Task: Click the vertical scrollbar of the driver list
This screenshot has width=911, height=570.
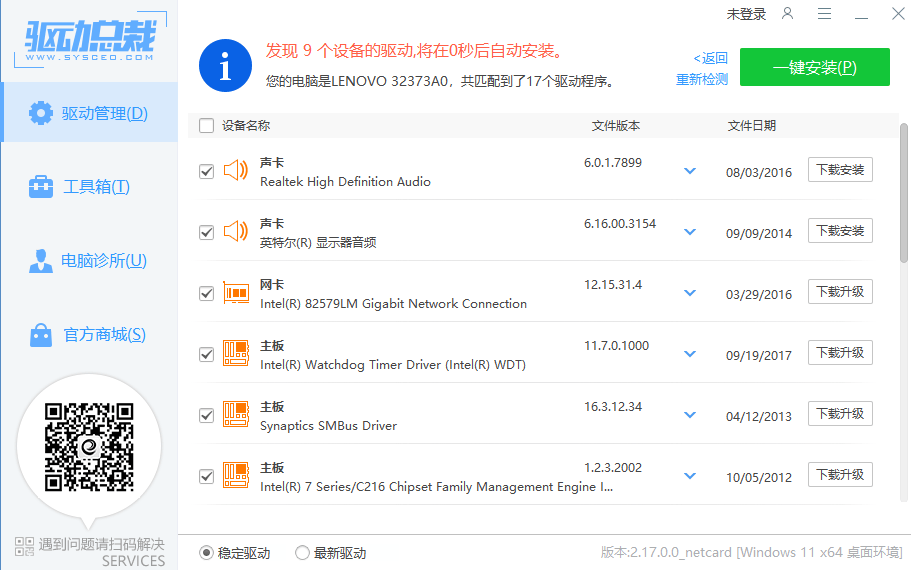Action: pyautogui.click(x=903, y=193)
